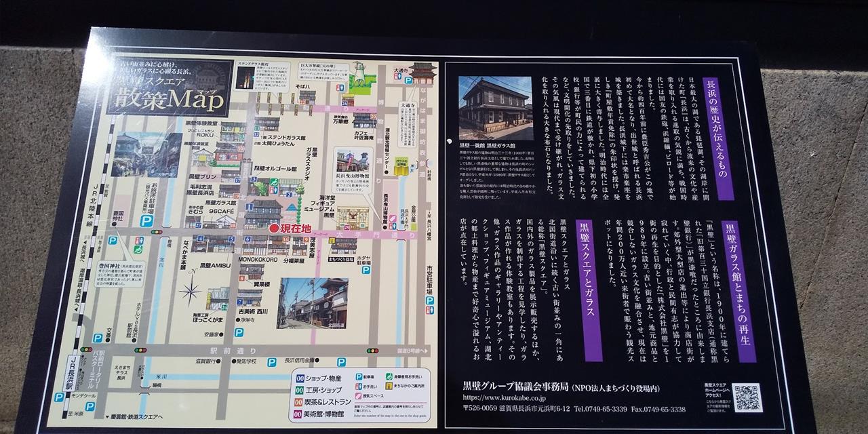Select the parking icon beside ホダヤ駐車場
The width and height of the screenshot is (868, 434).
[x=366, y=270]
